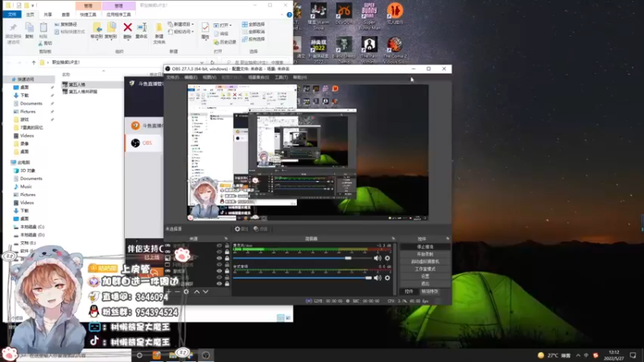Collapse the Explorer ribbon with the chevron
The height and width of the screenshot is (362, 644).
[283, 14]
